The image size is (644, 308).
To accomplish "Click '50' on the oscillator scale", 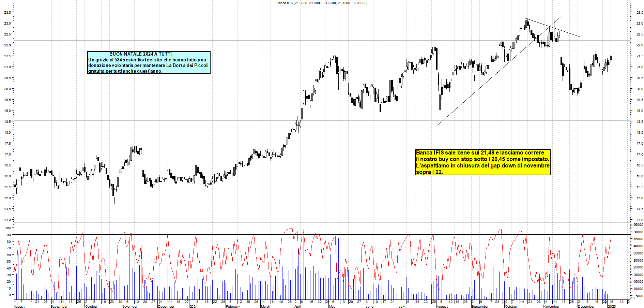I will [9, 261].
